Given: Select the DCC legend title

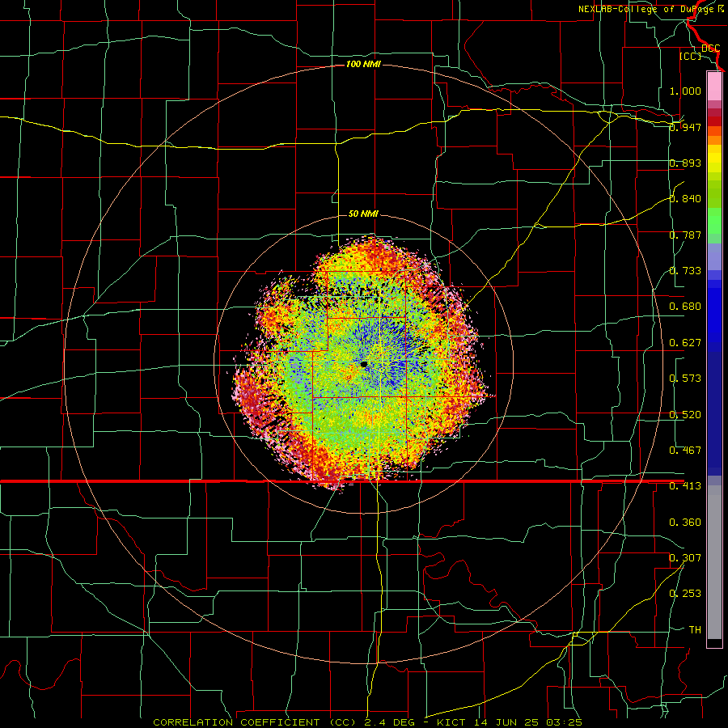Looking at the screenshot, I should point(710,49).
